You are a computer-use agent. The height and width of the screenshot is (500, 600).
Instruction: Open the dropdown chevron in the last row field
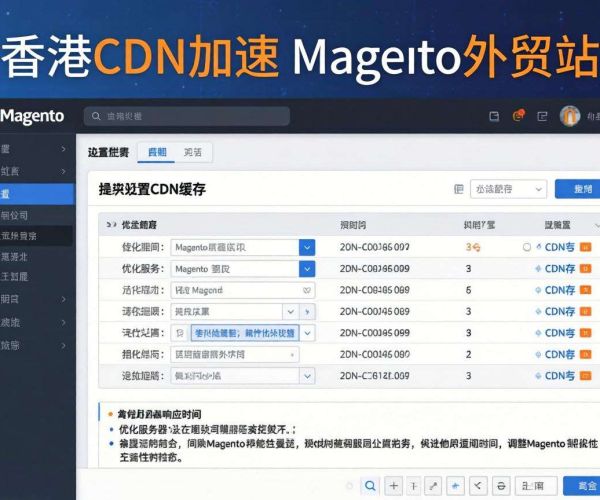click(307, 376)
